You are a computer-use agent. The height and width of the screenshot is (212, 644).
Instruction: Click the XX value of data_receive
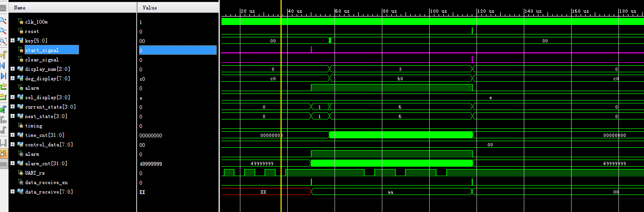click(x=142, y=192)
